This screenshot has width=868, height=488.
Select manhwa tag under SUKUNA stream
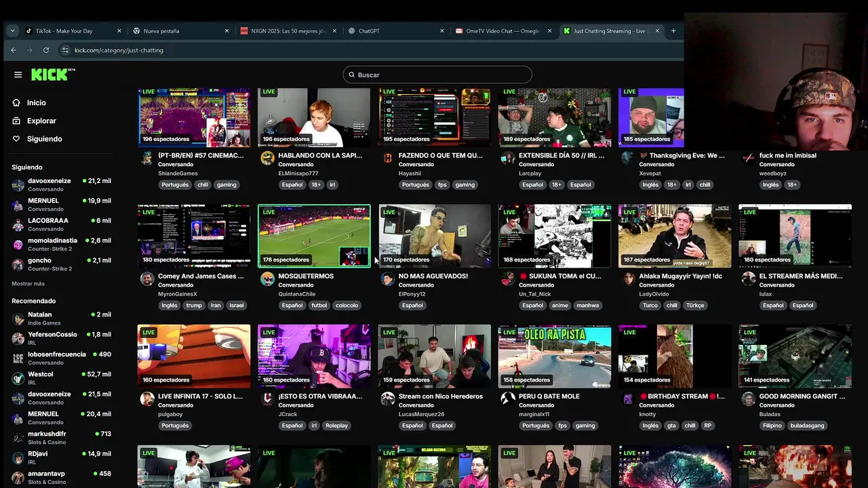[x=588, y=306]
